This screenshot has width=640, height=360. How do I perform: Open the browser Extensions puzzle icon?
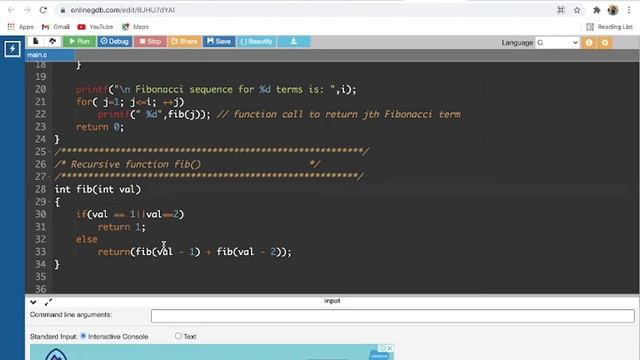click(597, 10)
